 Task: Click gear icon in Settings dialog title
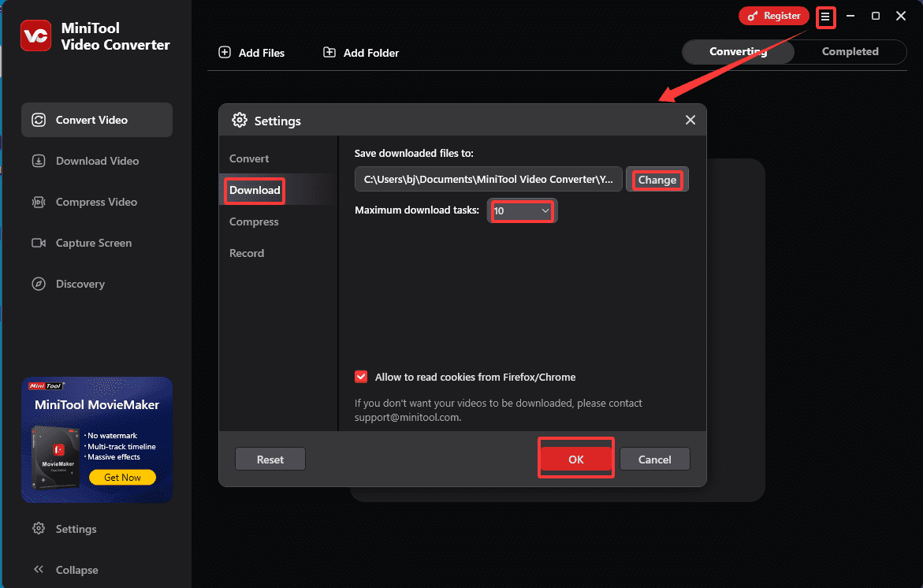[x=240, y=120]
